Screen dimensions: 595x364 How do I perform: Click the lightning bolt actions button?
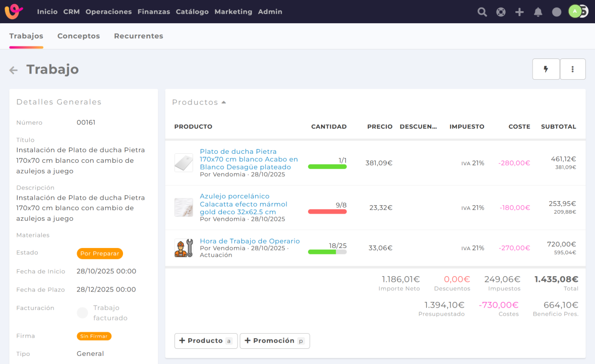point(546,69)
